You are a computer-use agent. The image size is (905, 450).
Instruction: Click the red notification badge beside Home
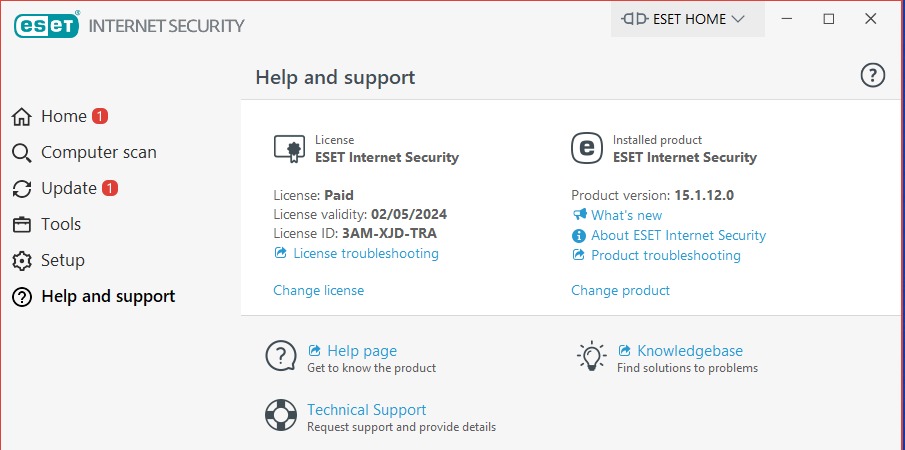pyautogui.click(x=100, y=117)
